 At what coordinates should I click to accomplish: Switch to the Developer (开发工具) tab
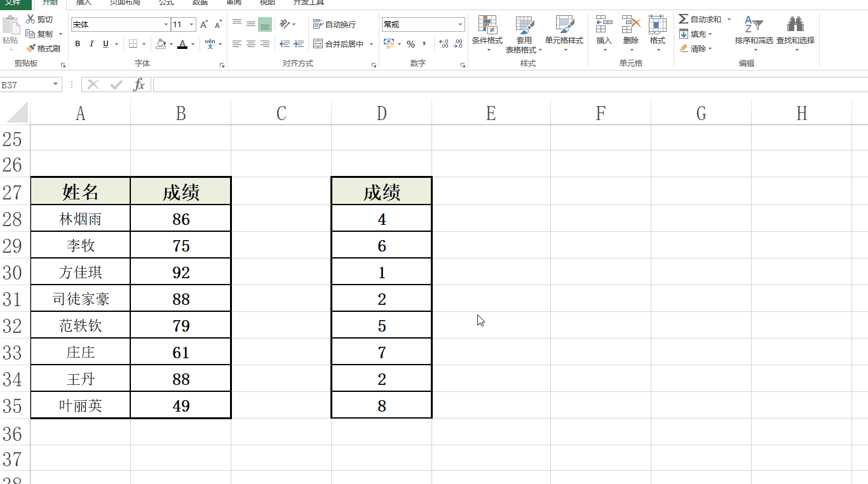click(309, 3)
